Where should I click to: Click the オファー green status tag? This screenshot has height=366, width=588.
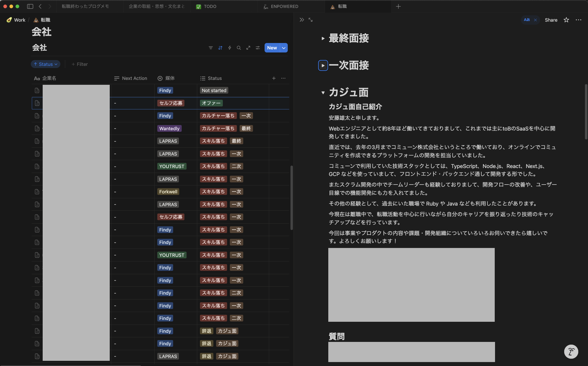click(211, 103)
